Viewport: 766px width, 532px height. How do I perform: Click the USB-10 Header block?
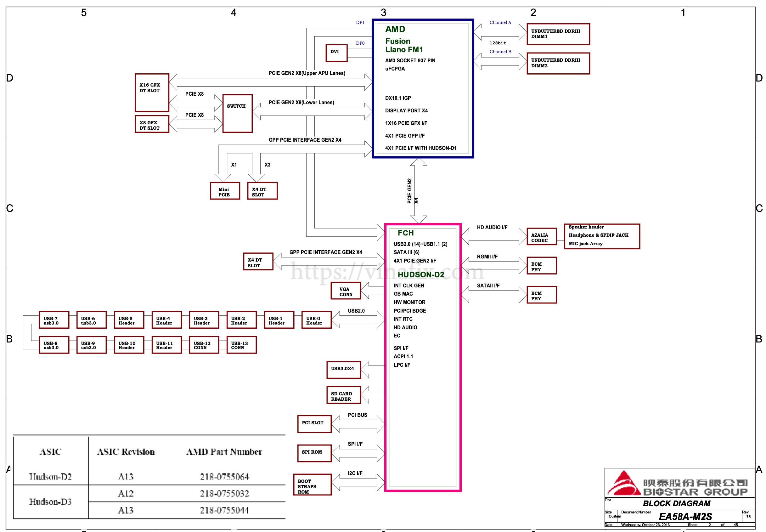(129, 345)
